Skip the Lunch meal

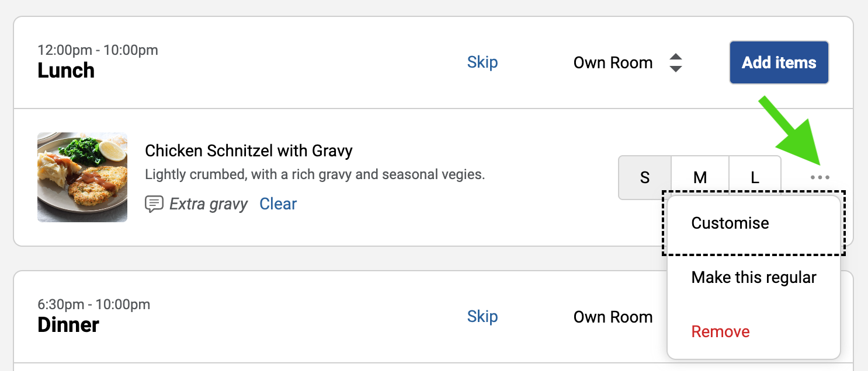tap(482, 62)
